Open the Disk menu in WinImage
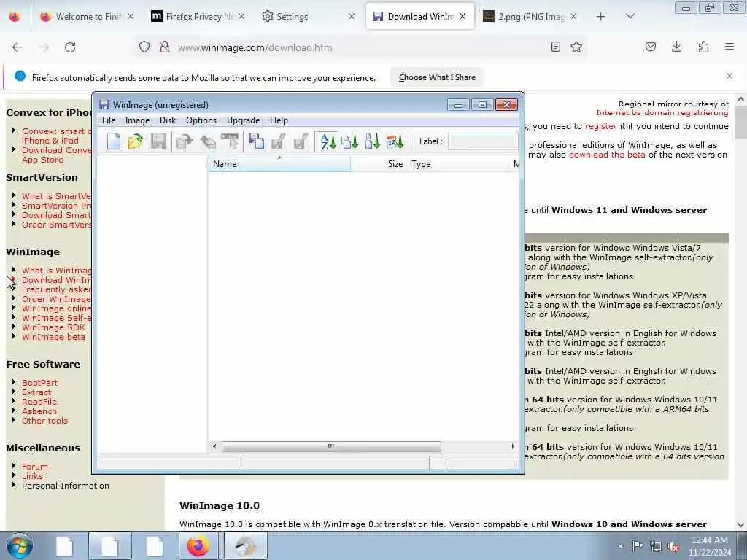 point(168,120)
